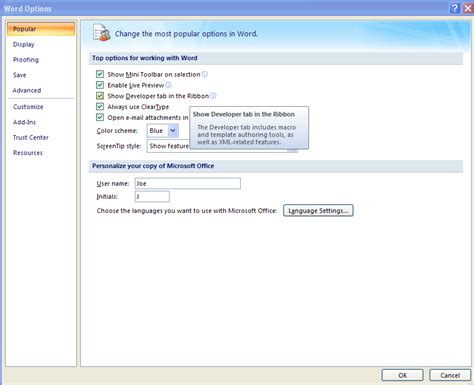Open the Save options category

(19, 75)
